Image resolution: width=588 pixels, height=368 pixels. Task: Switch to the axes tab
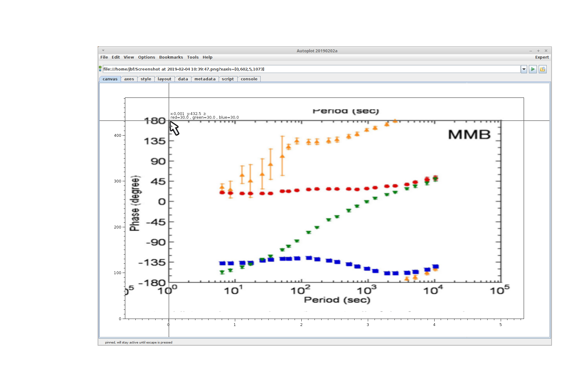pyautogui.click(x=129, y=79)
